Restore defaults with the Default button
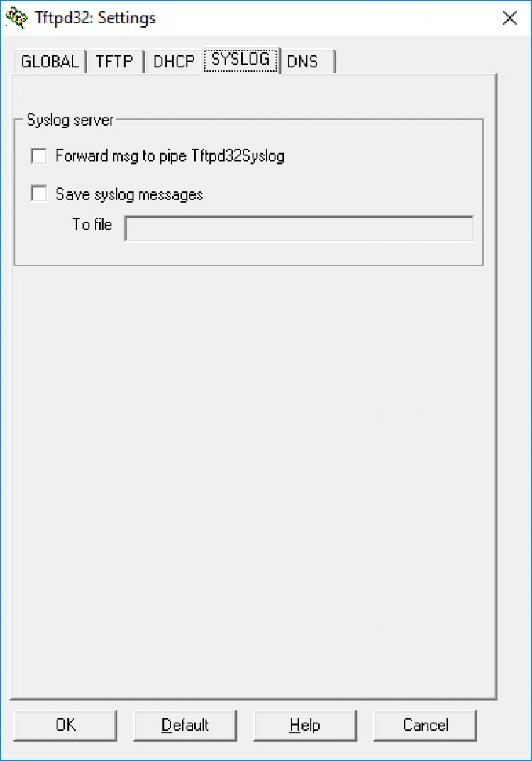This screenshot has height=761, width=532. tap(185, 725)
